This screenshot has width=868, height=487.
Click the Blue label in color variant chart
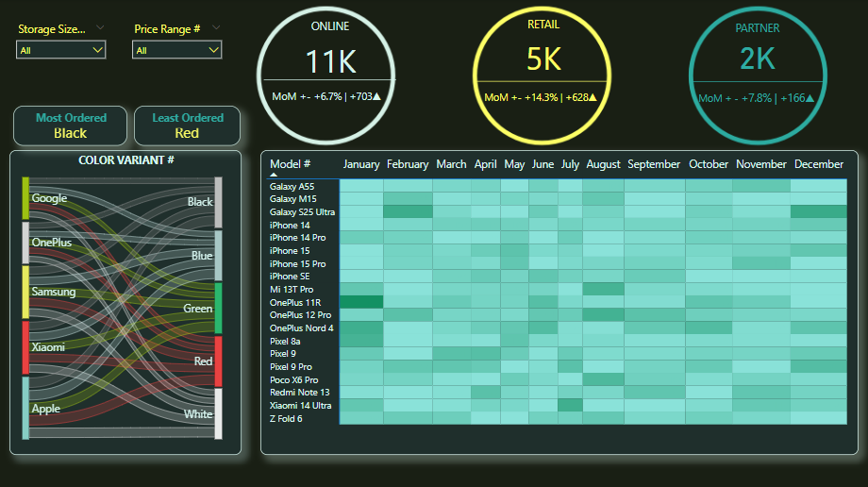(x=202, y=256)
